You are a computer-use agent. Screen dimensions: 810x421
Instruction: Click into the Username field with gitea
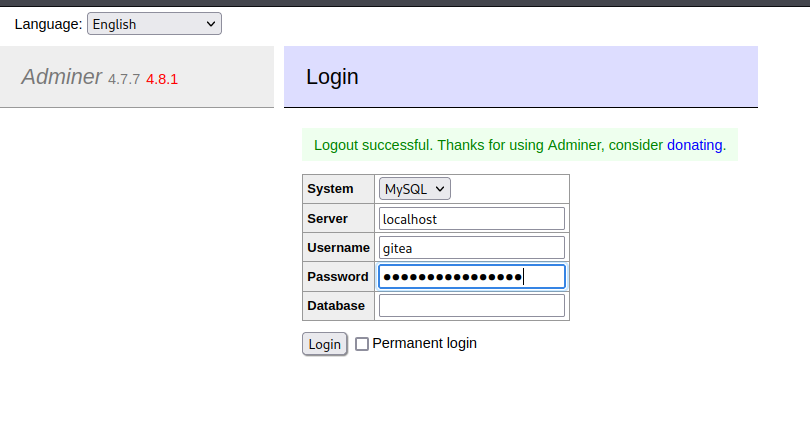pyautogui.click(x=471, y=248)
